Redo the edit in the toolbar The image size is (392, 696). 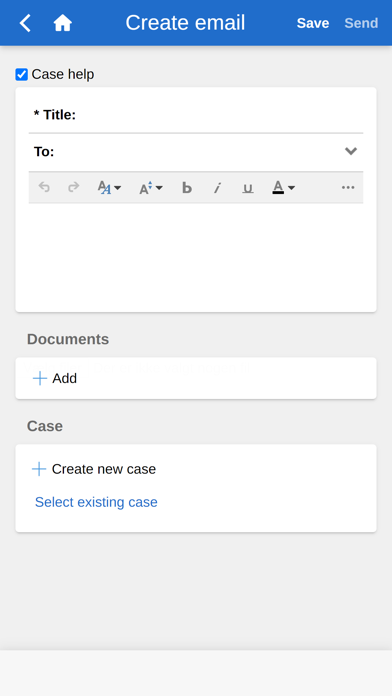pyautogui.click(x=74, y=187)
